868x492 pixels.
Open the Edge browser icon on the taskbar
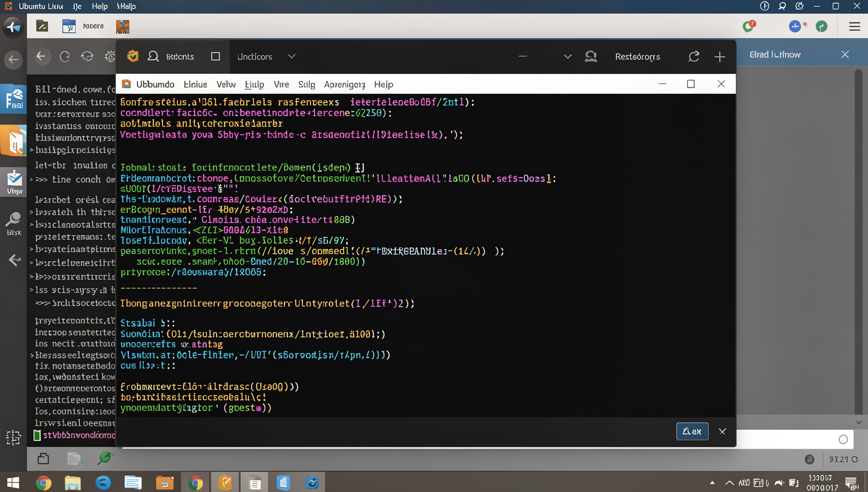[x=103, y=482]
